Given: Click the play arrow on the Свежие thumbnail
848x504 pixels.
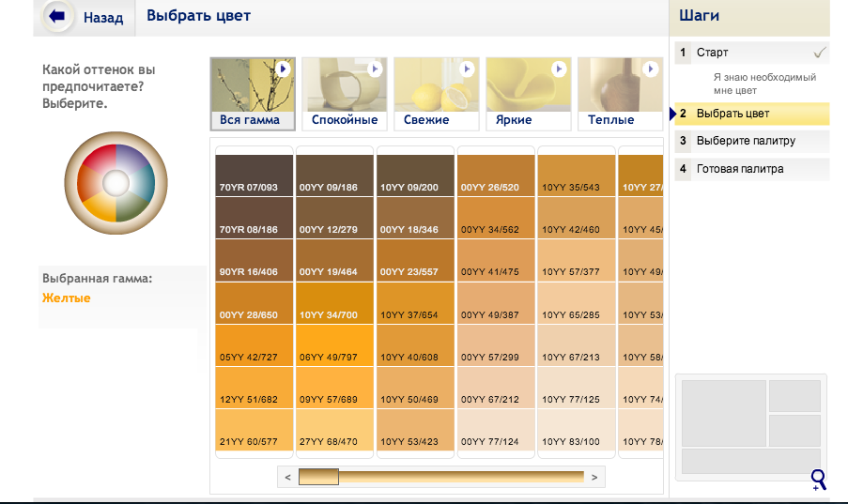Looking at the screenshot, I should click(x=467, y=69).
